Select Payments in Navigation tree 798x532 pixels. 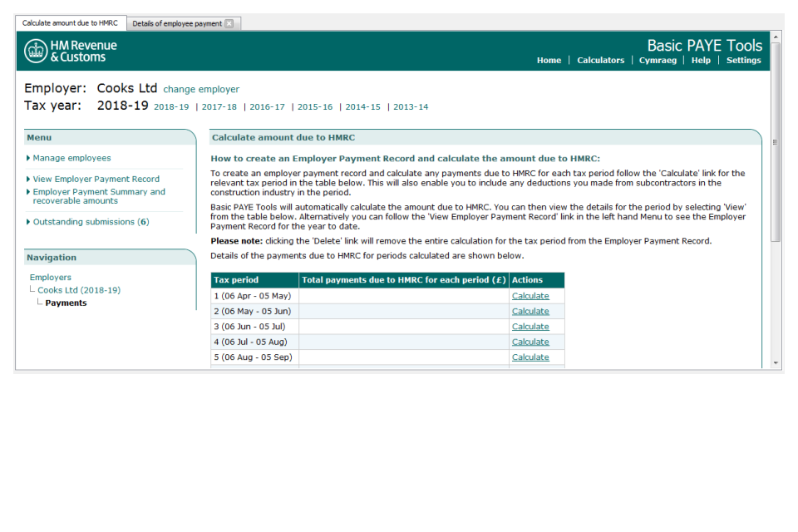[66, 303]
